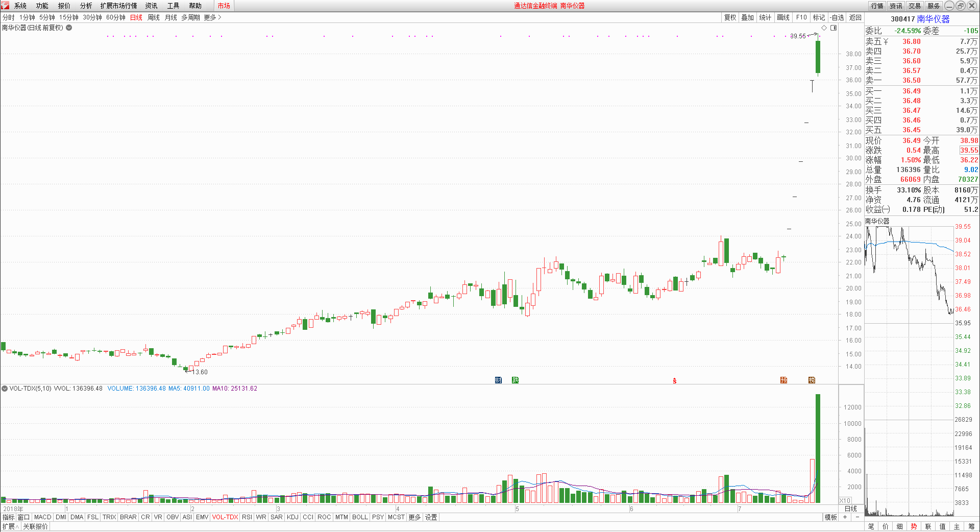Open the 系统 menu

[20, 6]
